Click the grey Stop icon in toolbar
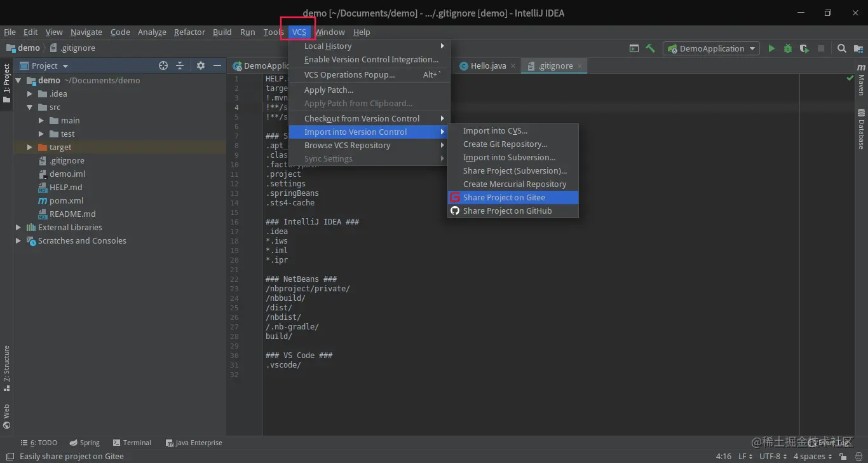The height and width of the screenshot is (463, 868). [x=821, y=48]
